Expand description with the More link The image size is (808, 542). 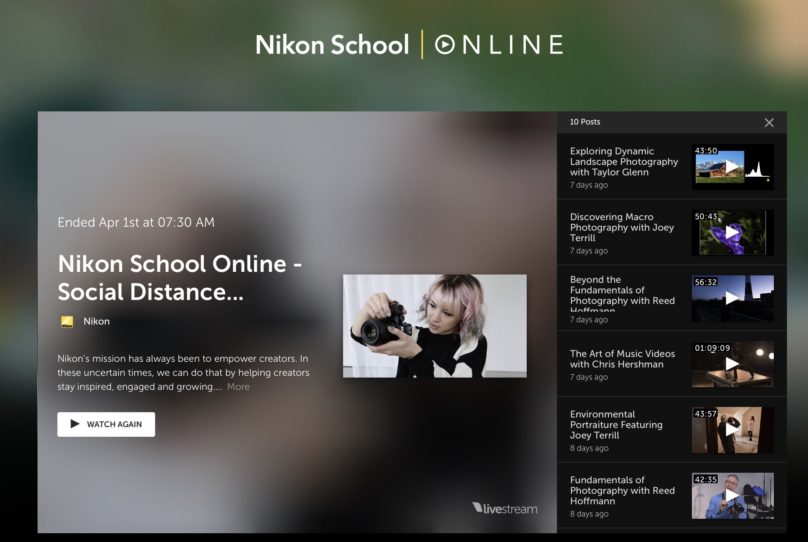[238, 387]
